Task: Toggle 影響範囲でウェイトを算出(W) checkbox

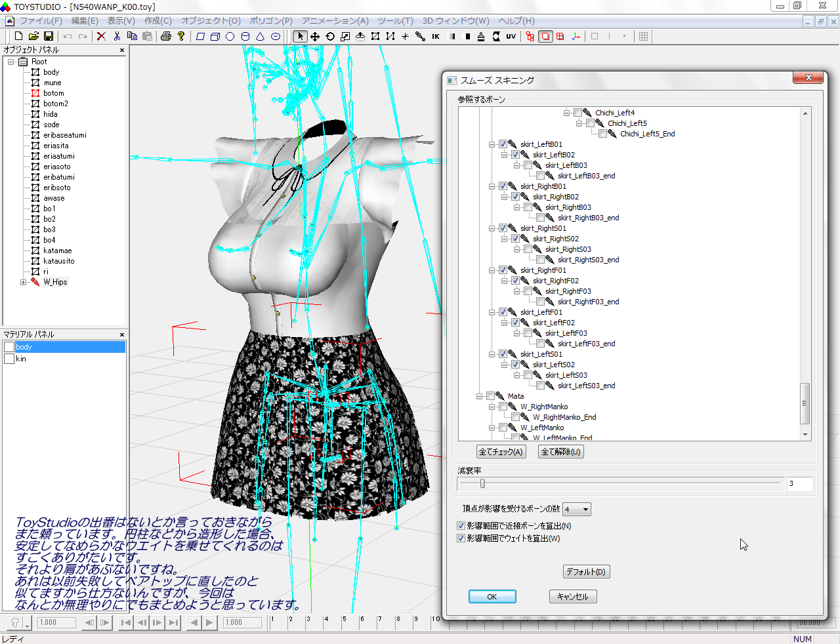Action: point(461,538)
